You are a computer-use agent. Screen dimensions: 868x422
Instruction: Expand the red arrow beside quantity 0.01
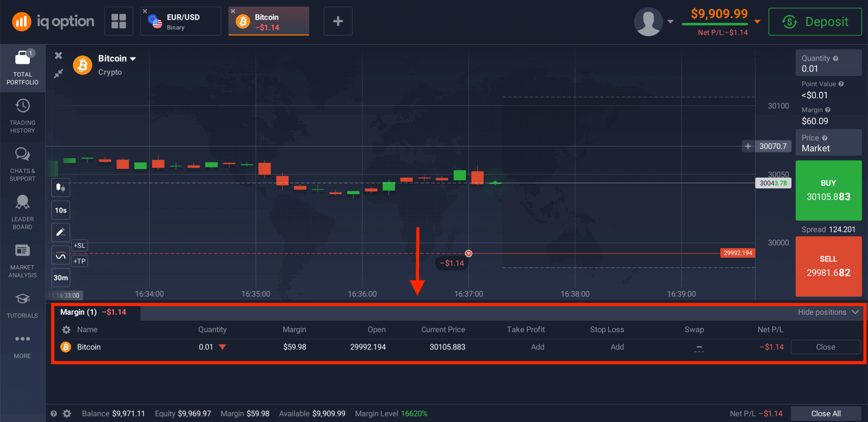(222, 347)
